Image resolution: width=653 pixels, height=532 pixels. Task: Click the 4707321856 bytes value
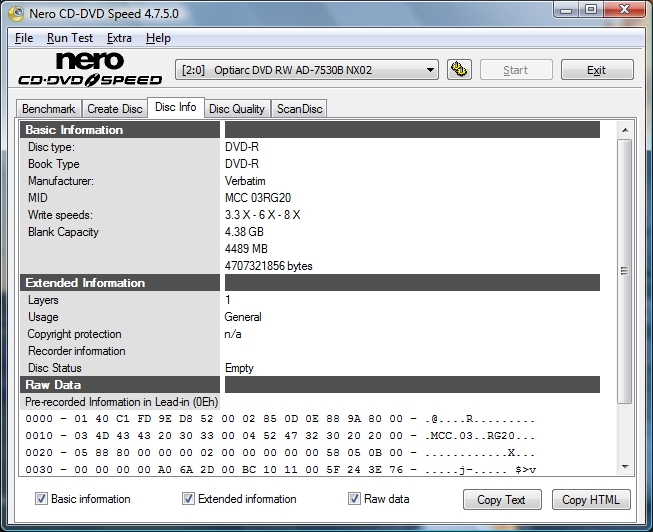269,266
